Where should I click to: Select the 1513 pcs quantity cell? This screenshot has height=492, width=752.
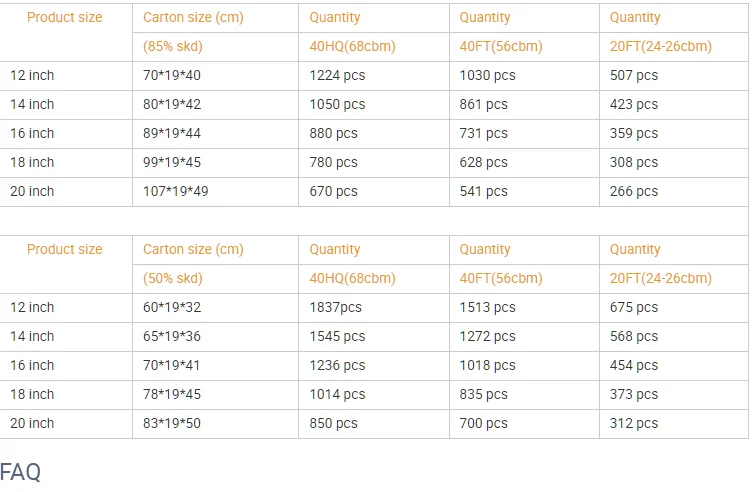click(x=488, y=307)
